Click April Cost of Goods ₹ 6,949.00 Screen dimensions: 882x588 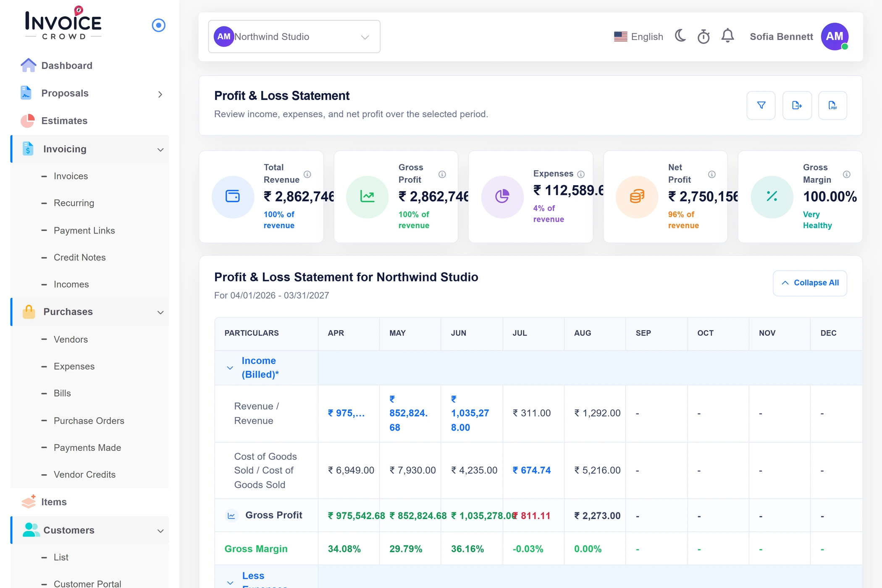pyautogui.click(x=351, y=470)
